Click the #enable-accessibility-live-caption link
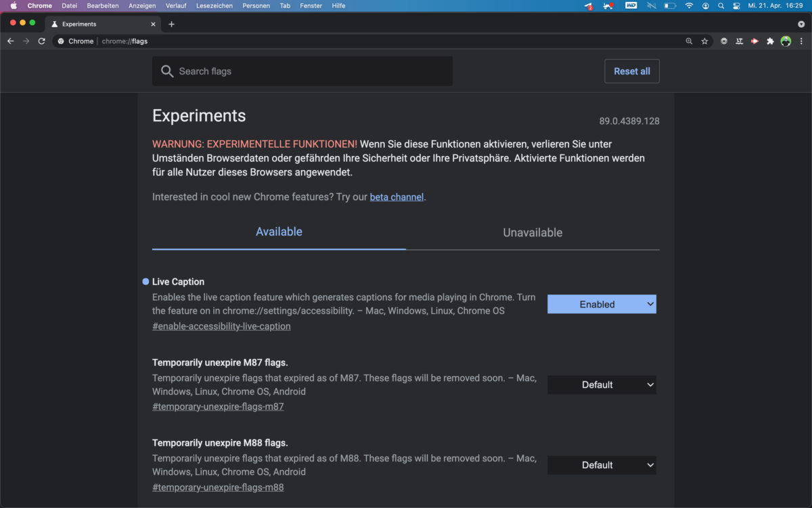The height and width of the screenshot is (508, 812). [221, 326]
